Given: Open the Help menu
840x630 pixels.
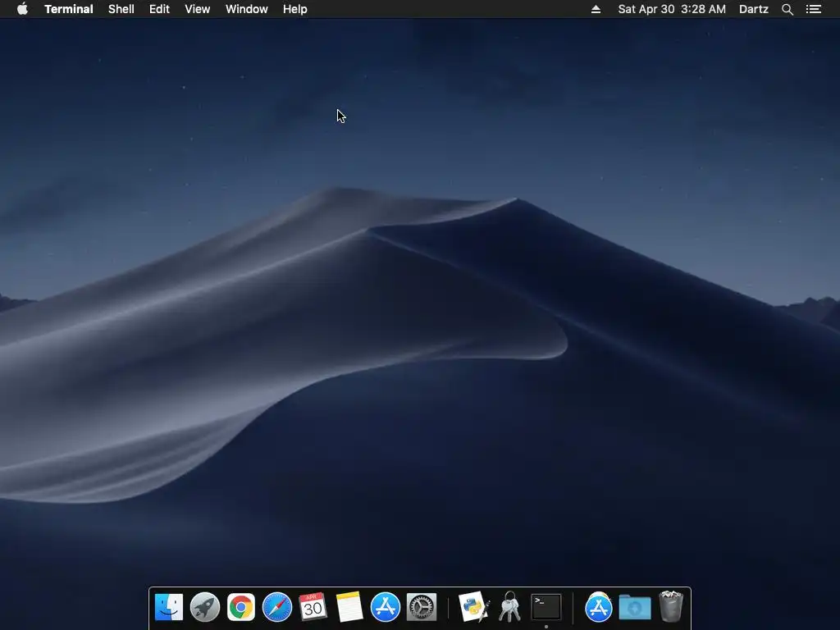Looking at the screenshot, I should pos(294,9).
